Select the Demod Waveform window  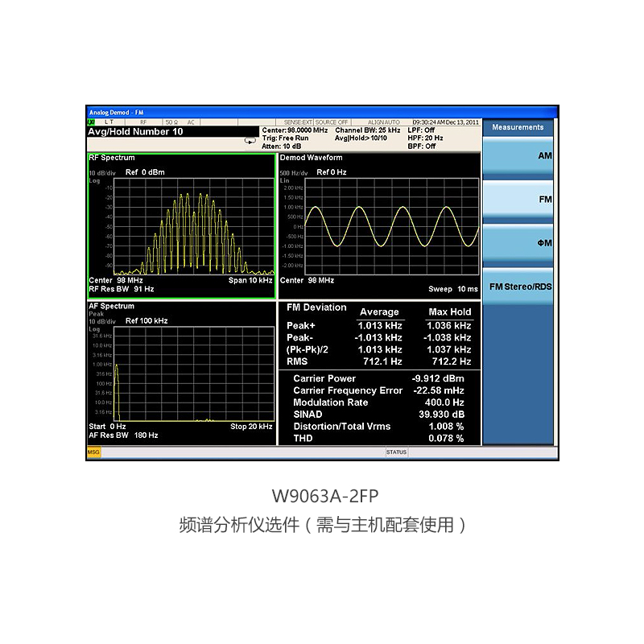(379, 226)
